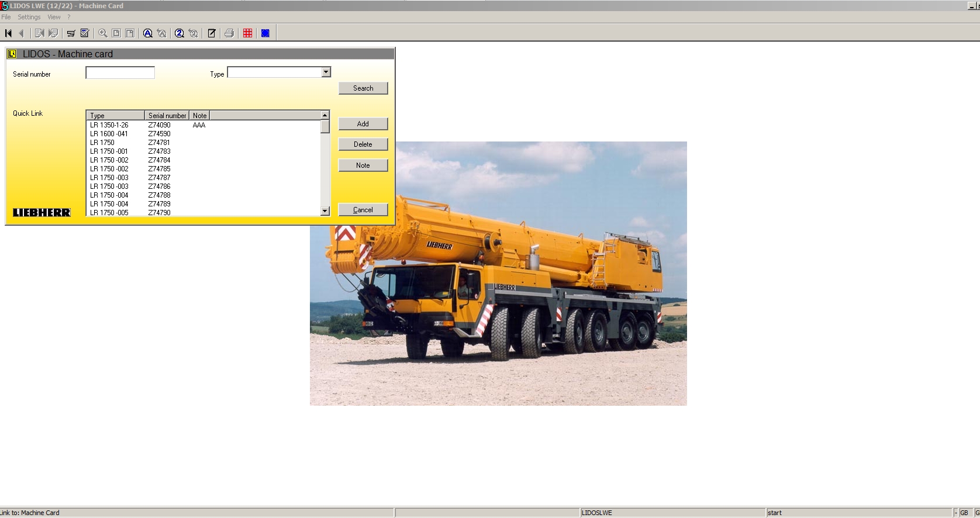Select row LR 1600-041 Z74590
980x518 pixels.
coord(203,134)
